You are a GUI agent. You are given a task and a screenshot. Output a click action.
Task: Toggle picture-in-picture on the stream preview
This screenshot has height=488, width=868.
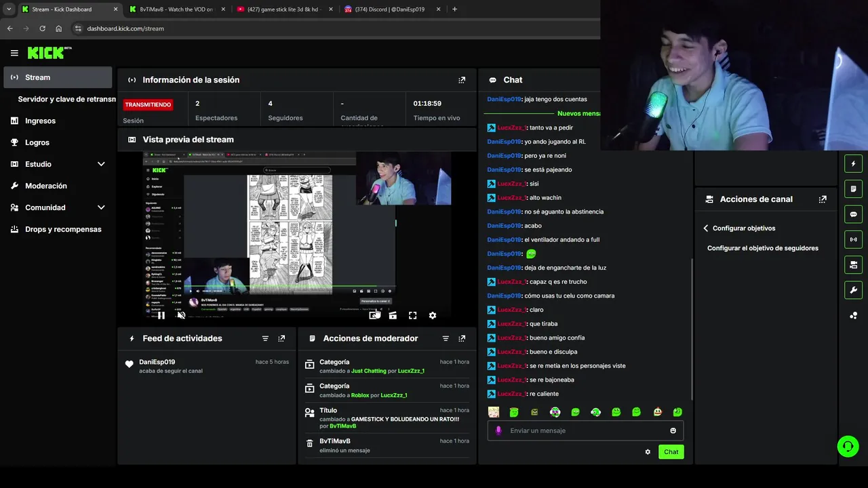(373, 315)
